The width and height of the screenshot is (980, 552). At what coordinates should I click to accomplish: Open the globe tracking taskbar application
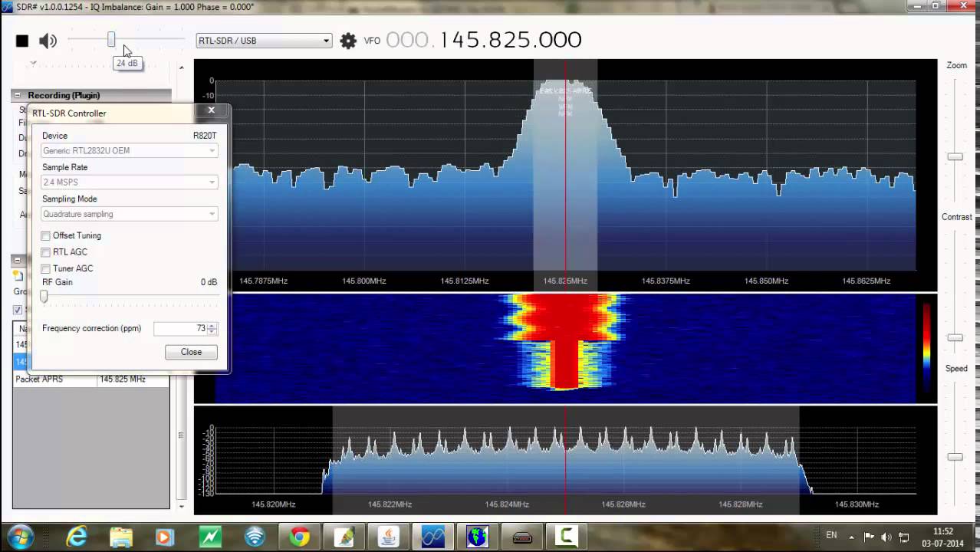tap(478, 537)
